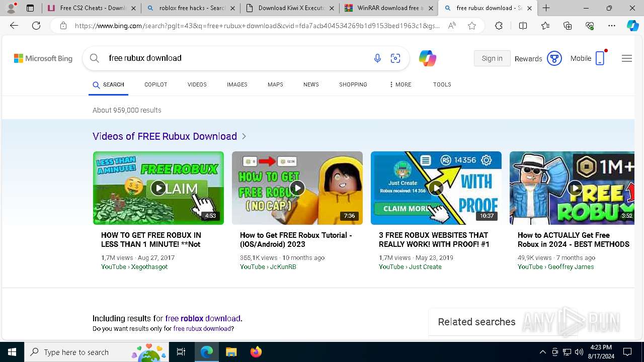The height and width of the screenshot is (362, 644).
Task: Click the browser address bar URL
Action: click(257, 26)
